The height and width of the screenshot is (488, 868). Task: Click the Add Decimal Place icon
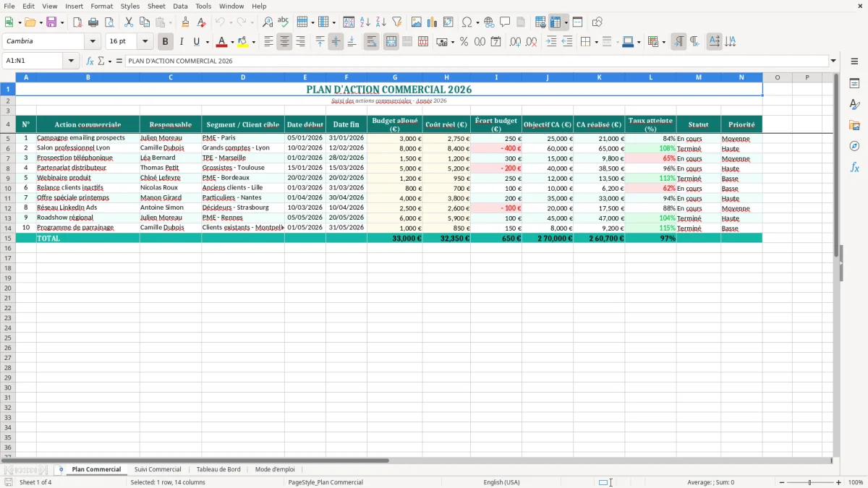[515, 42]
